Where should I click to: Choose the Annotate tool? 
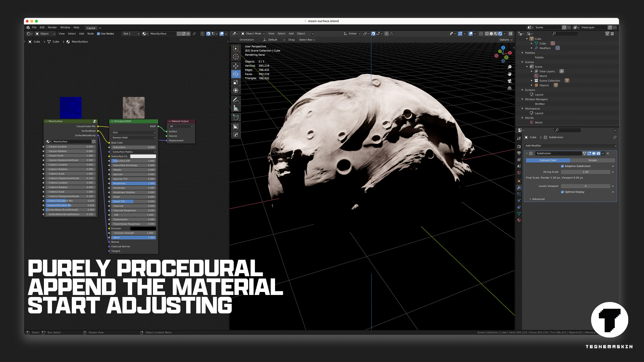click(x=236, y=100)
